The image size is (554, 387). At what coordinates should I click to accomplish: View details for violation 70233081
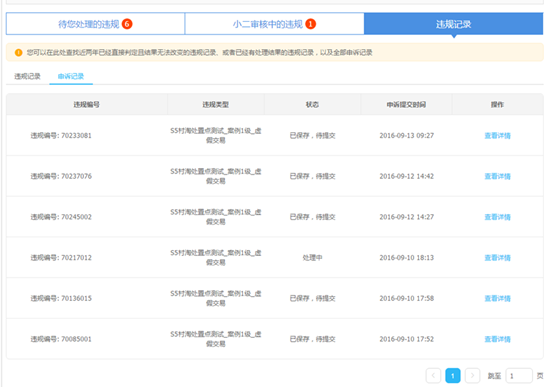point(497,135)
